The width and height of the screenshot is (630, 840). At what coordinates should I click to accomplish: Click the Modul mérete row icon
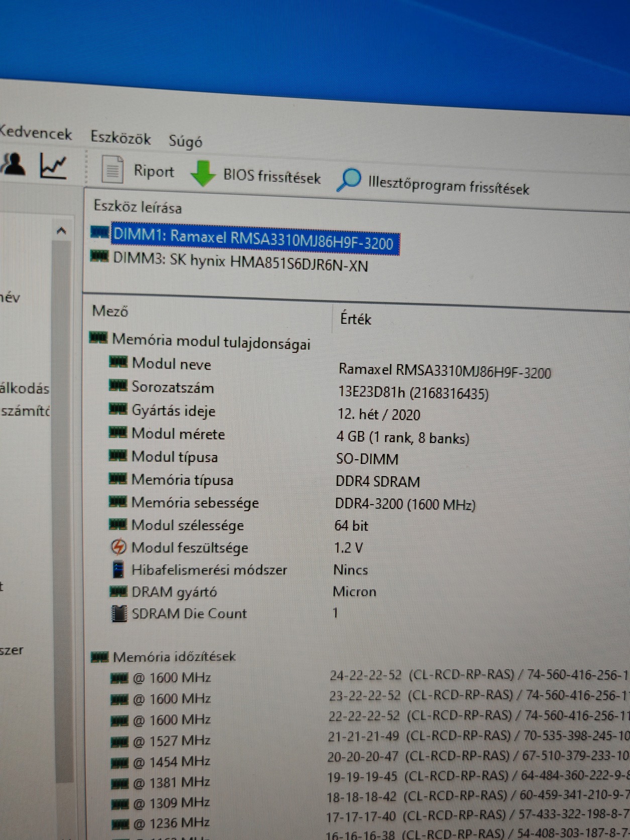[x=118, y=432]
